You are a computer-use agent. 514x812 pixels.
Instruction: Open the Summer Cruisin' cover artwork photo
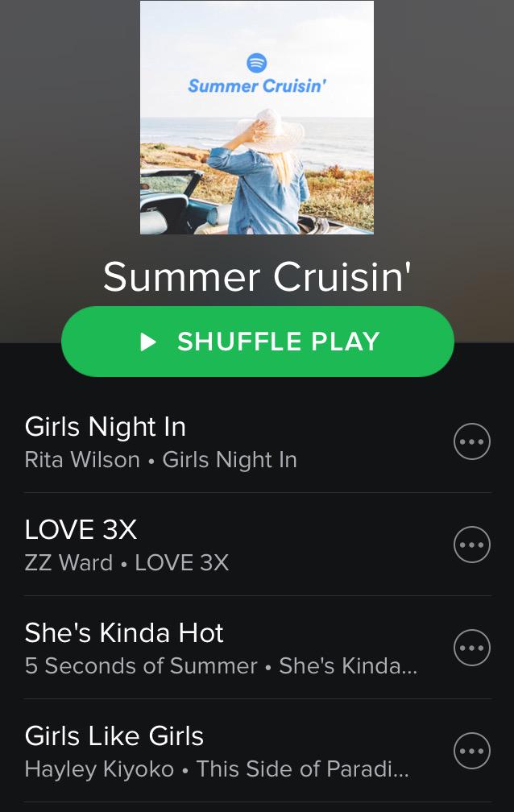(x=257, y=118)
